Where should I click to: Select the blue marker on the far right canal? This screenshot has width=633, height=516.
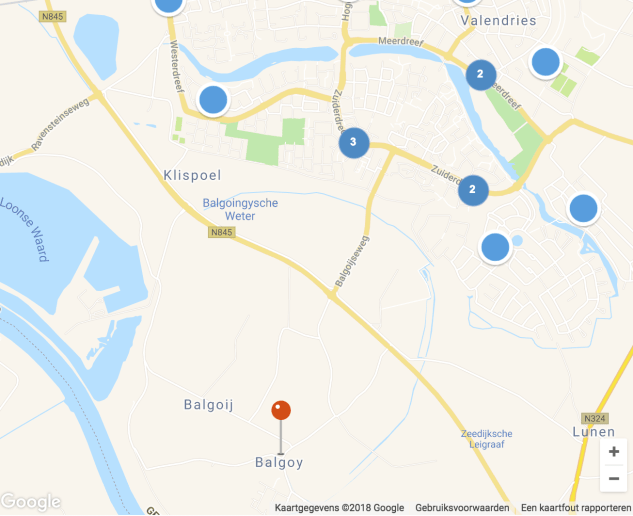[583, 208]
